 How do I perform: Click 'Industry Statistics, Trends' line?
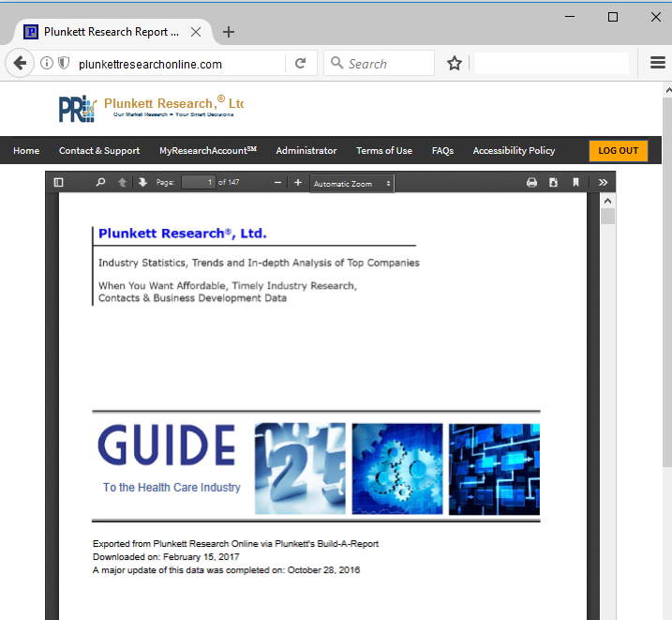pos(259,263)
